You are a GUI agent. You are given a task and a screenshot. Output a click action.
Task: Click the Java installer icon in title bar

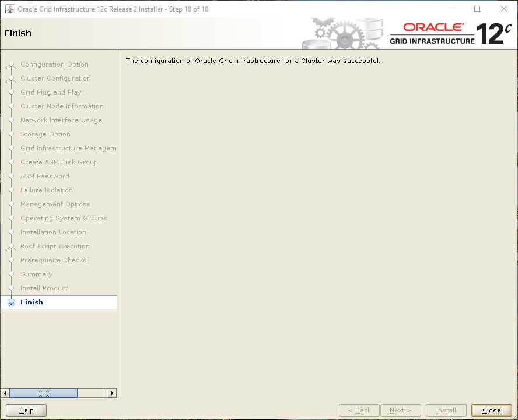(9, 9)
